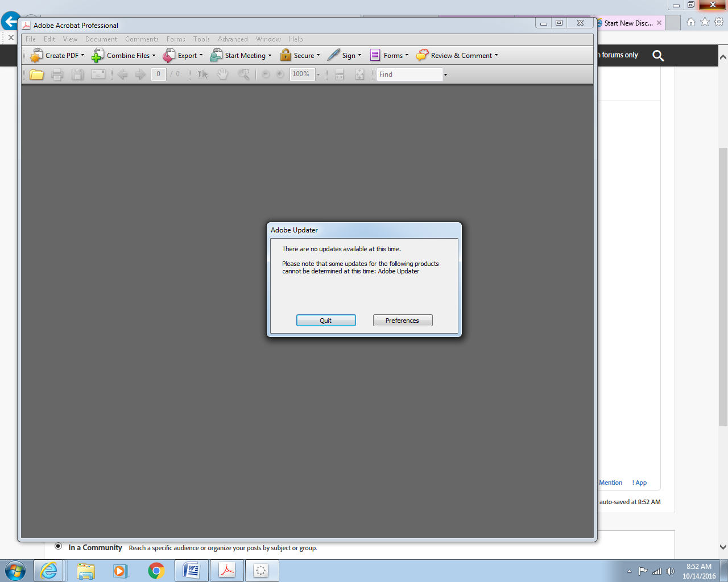The image size is (728, 582).
Task: Click the Review & Comment icon
Action: tap(422, 55)
